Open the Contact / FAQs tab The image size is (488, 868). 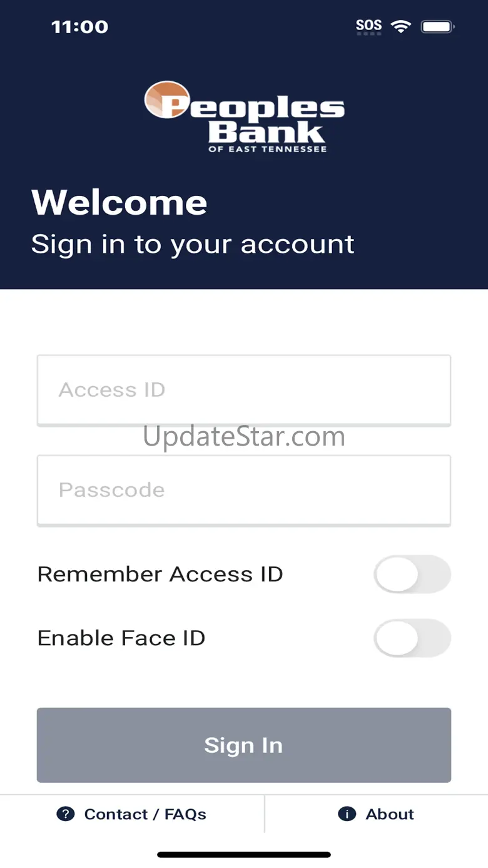click(132, 814)
